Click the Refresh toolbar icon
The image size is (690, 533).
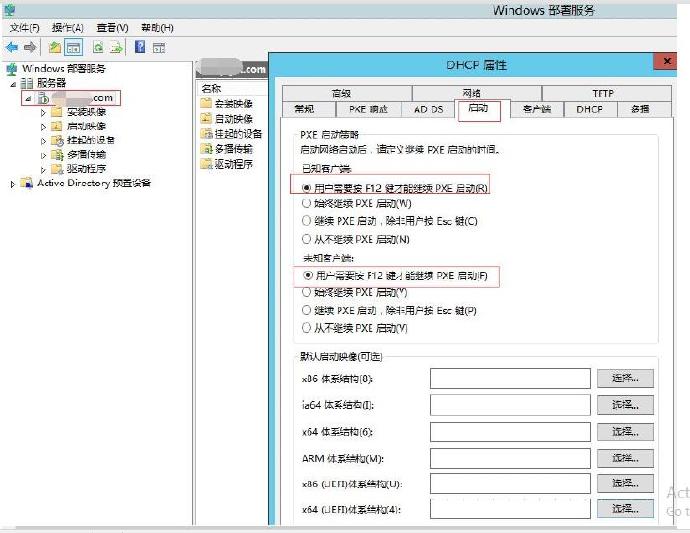coord(98,47)
